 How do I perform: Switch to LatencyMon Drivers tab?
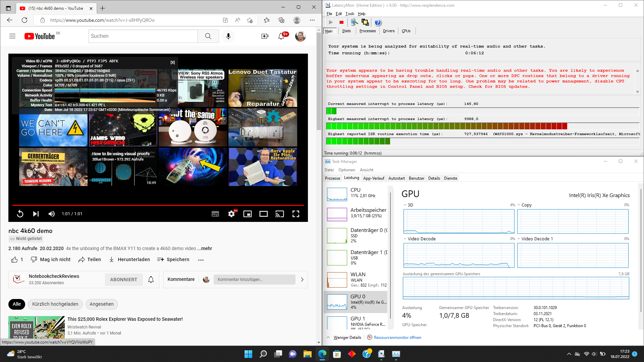click(x=389, y=31)
